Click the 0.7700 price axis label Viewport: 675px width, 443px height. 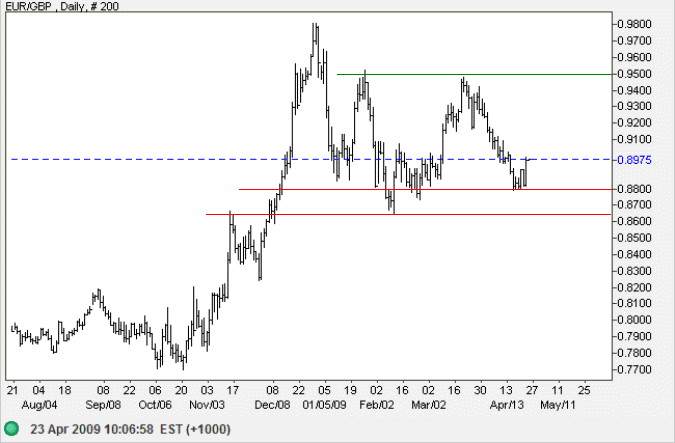(635, 369)
